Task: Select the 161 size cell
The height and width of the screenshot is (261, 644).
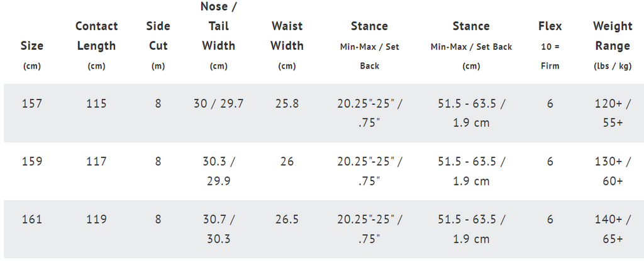Action: point(31,219)
